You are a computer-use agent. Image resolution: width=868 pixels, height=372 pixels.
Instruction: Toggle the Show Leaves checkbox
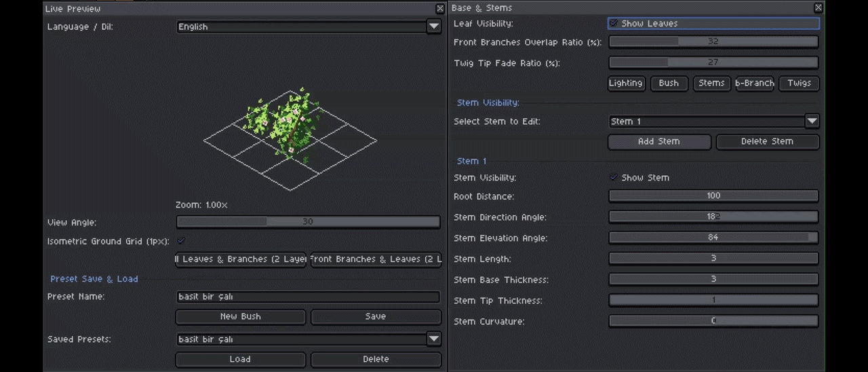pos(614,23)
